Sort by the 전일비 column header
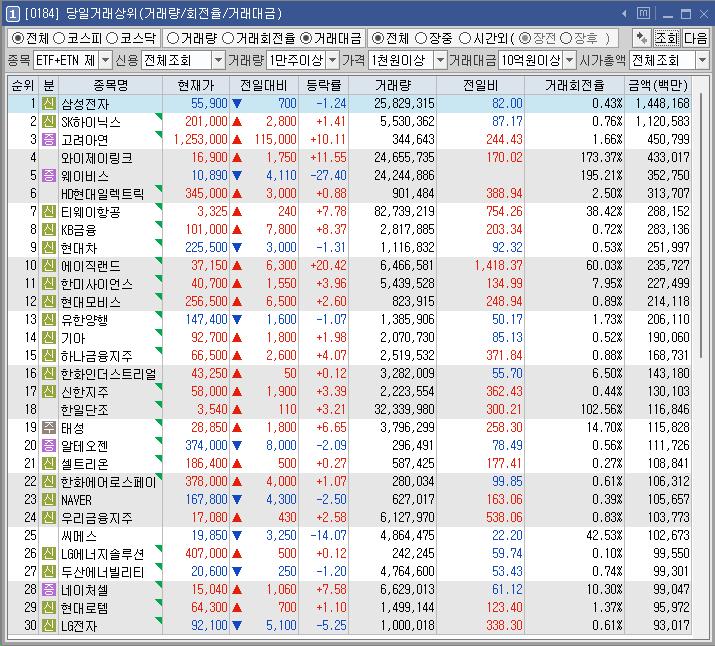This screenshot has width=715, height=646. pyautogui.click(x=481, y=85)
